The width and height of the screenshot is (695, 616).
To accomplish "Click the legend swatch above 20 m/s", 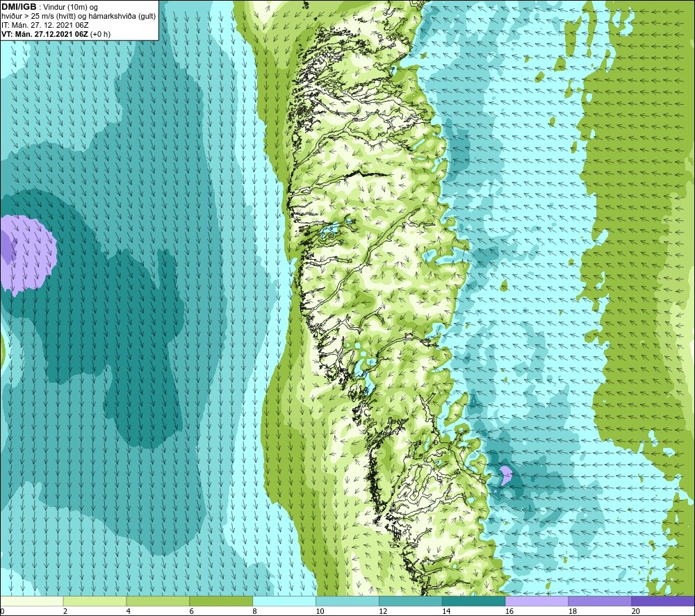I will tap(663, 601).
